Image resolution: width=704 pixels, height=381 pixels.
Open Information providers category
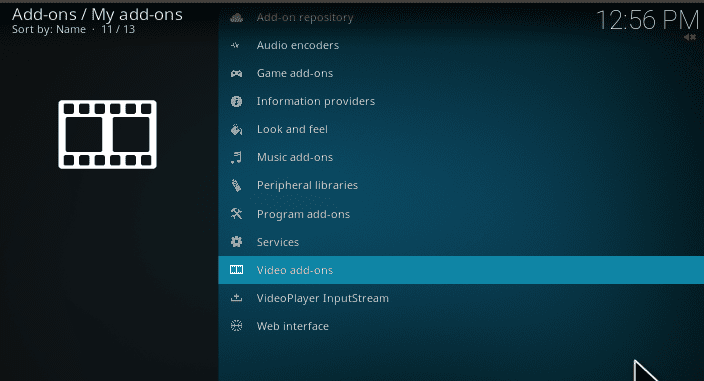[461, 101]
